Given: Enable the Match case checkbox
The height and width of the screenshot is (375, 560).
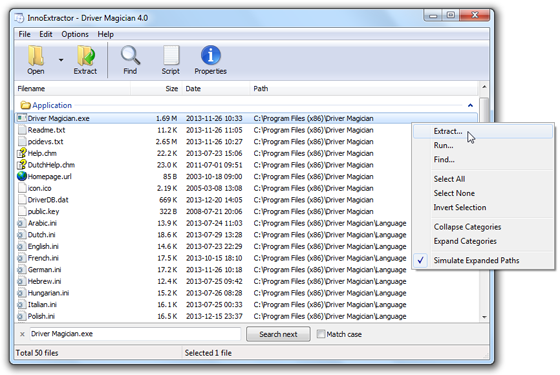Looking at the screenshot, I should point(321,334).
